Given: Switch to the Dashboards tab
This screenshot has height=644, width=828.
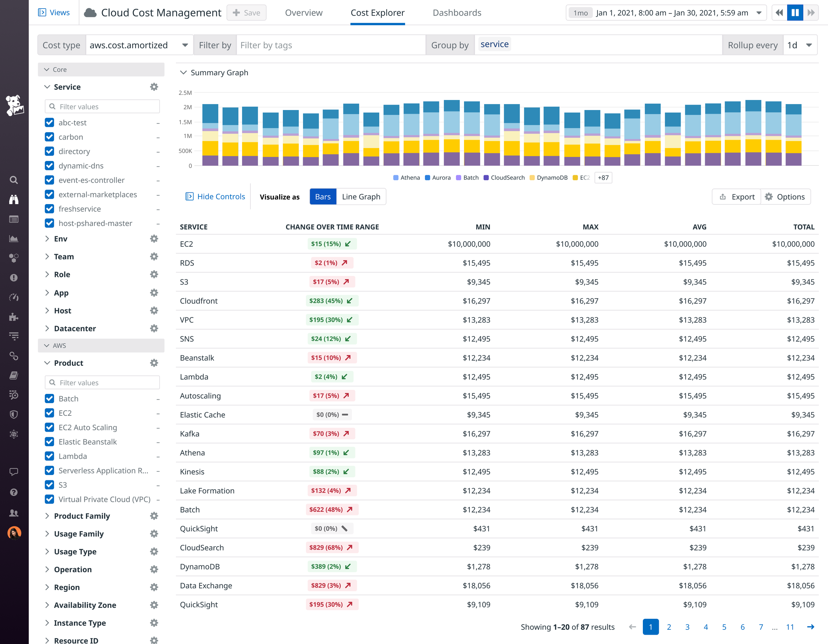Looking at the screenshot, I should [457, 13].
